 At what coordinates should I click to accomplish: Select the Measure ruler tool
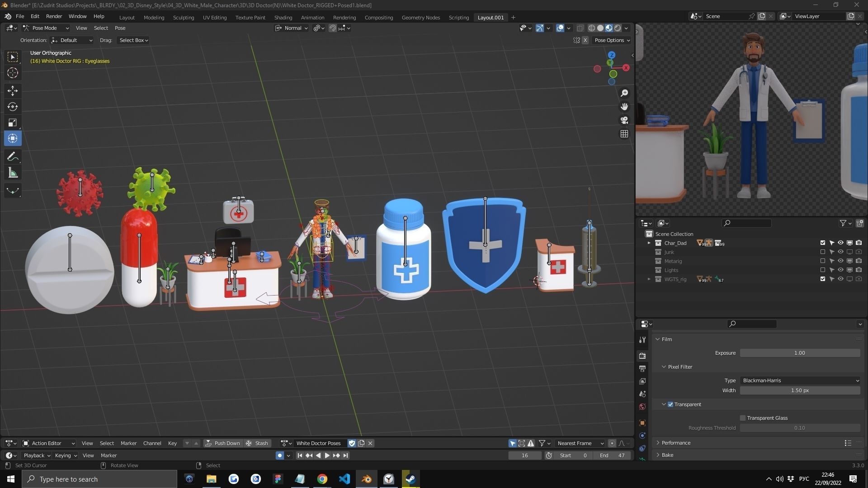point(13,173)
